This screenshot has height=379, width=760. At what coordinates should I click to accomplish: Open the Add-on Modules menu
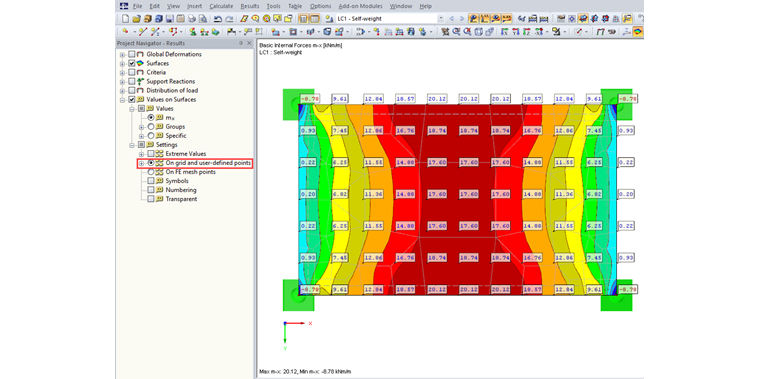360,6
